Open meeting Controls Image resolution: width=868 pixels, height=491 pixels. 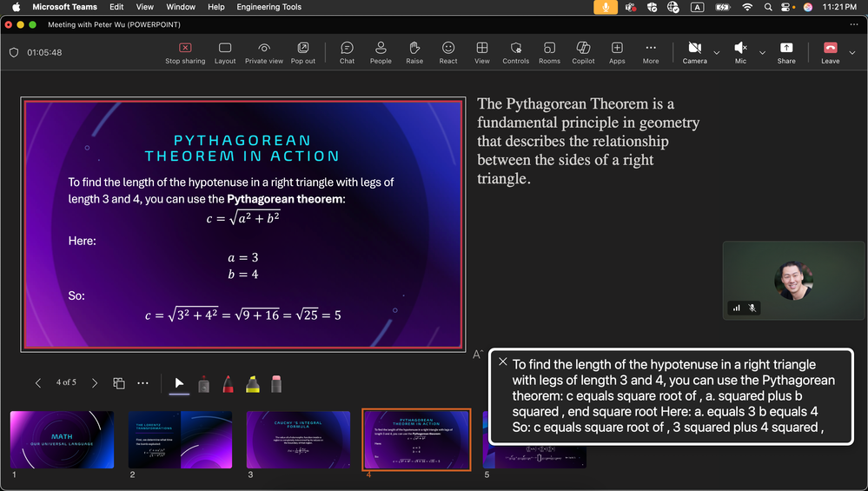(516, 53)
